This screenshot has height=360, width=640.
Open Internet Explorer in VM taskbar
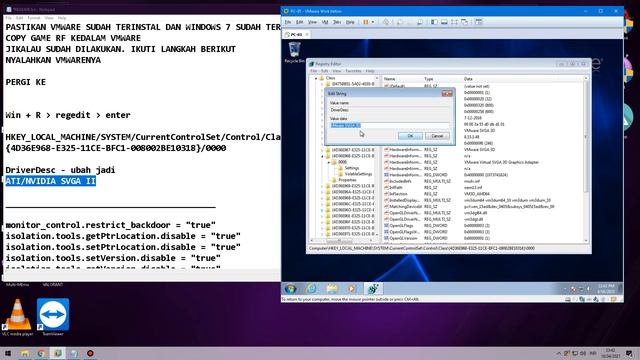tap(311, 289)
